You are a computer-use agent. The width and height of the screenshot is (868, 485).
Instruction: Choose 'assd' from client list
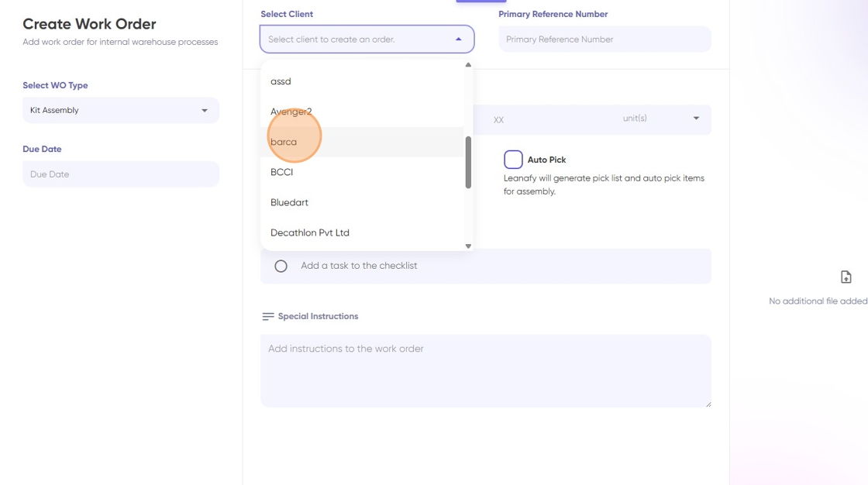pyautogui.click(x=362, y=81)
